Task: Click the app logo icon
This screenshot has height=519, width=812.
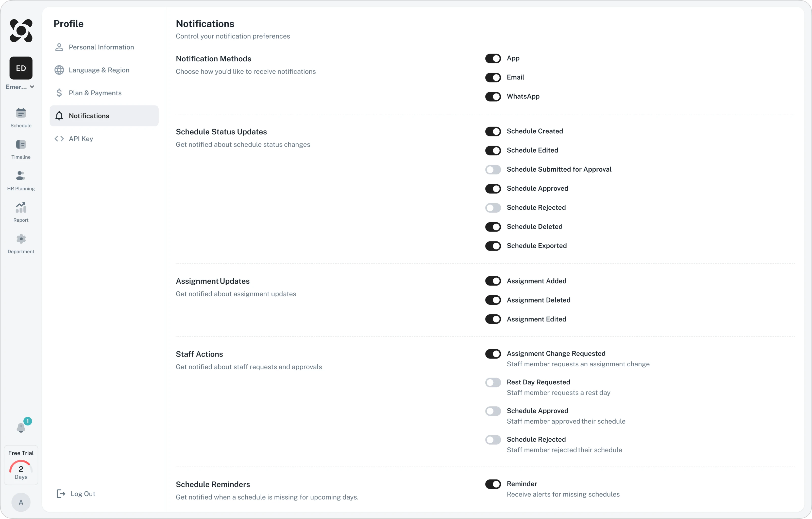Action: (x=21, y=31)
